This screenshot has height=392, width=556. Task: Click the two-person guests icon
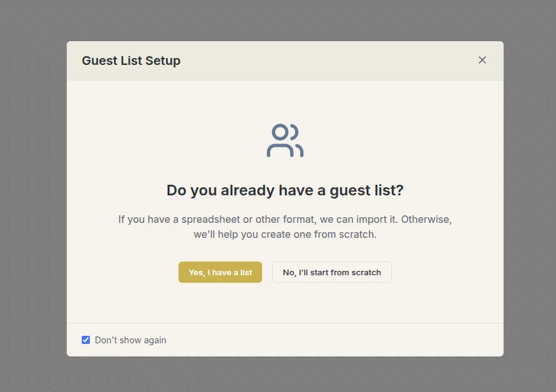click(x=285, y=140)
